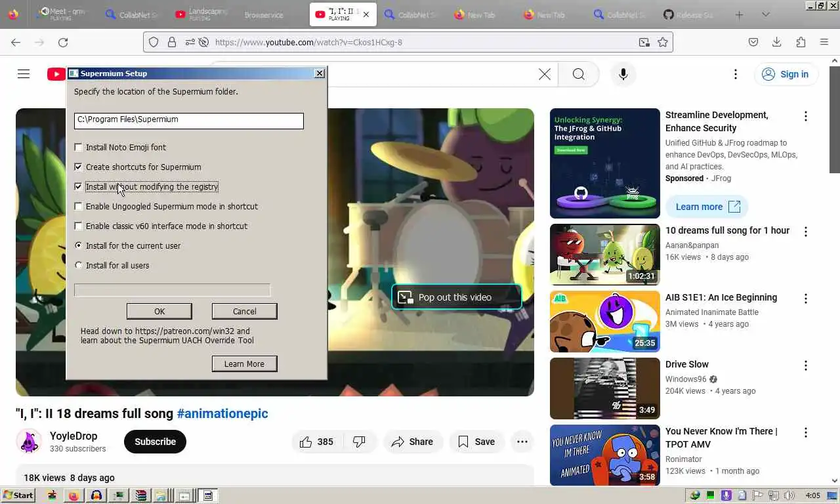Screen dimensions: 840x504
Task: Dislike the video with thumbs down
Action: 360,442
